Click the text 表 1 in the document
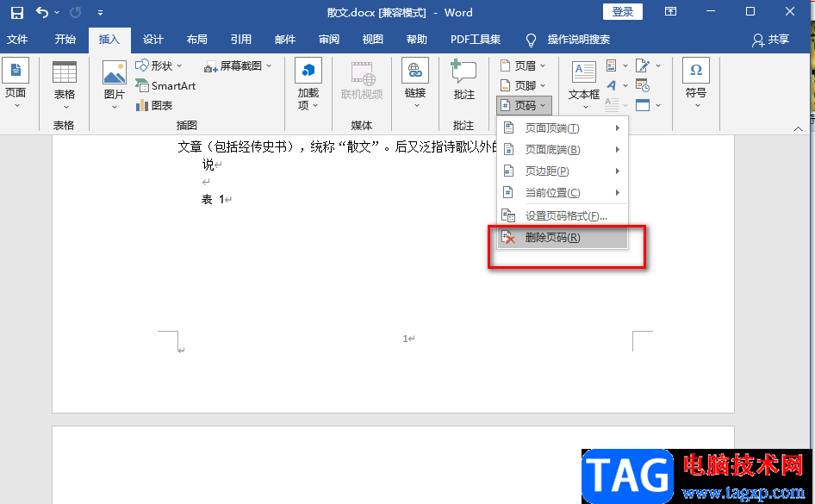815x504 pixels. point(213,200)
